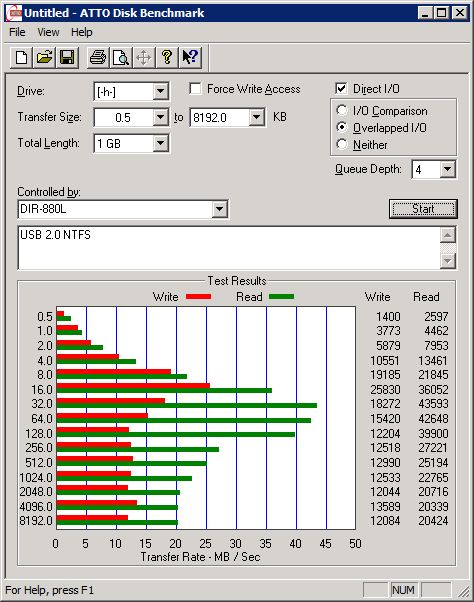Select the I/O Comparison radio button
Viewport: 474px width, 602px height.
[x=342, y=111]
